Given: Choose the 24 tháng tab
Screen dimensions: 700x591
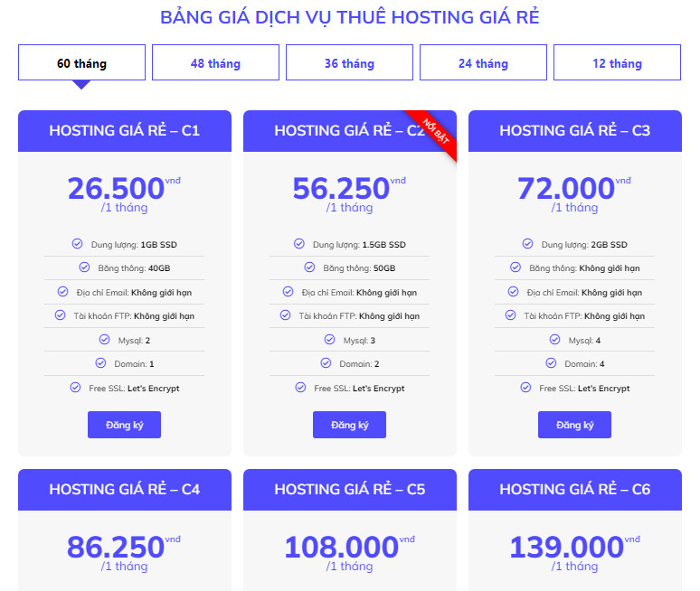Looking at the screenshot, I should [x=483, y=63].
